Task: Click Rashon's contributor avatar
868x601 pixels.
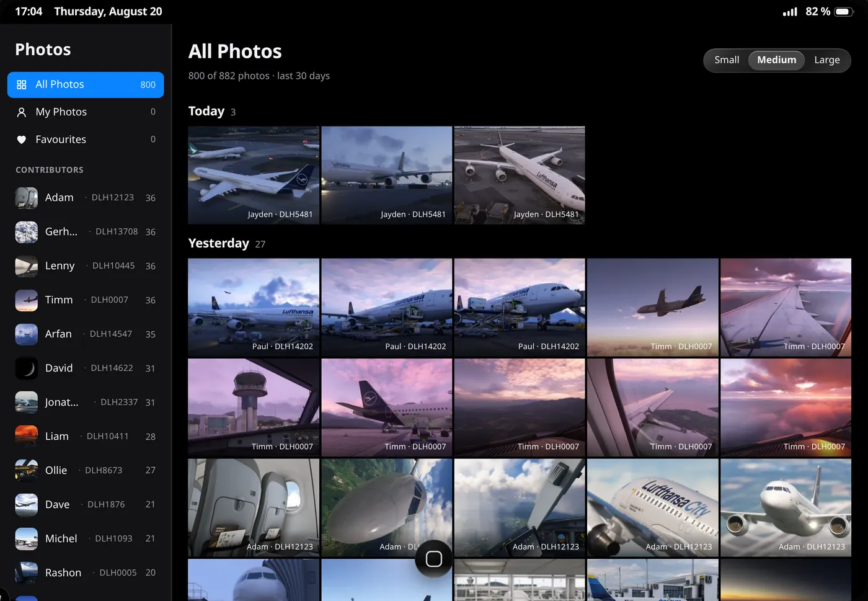Action: [27, 573]
